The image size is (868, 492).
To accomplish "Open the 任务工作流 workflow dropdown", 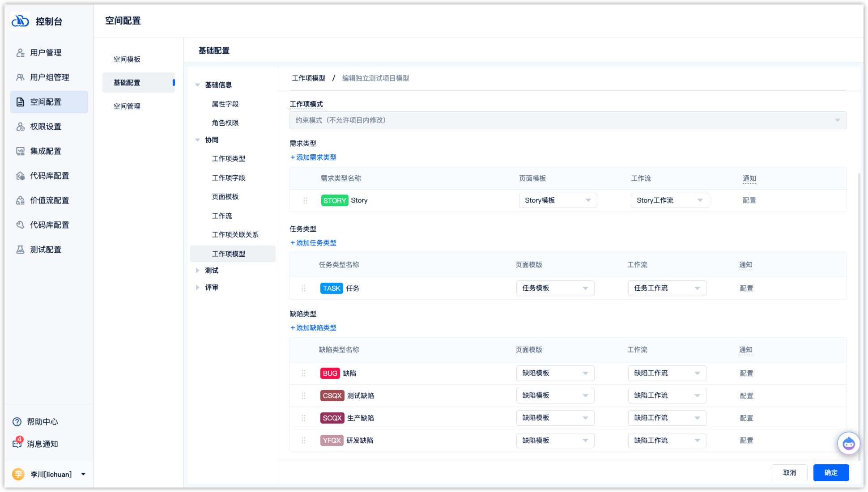I will [x=667, y=288].
